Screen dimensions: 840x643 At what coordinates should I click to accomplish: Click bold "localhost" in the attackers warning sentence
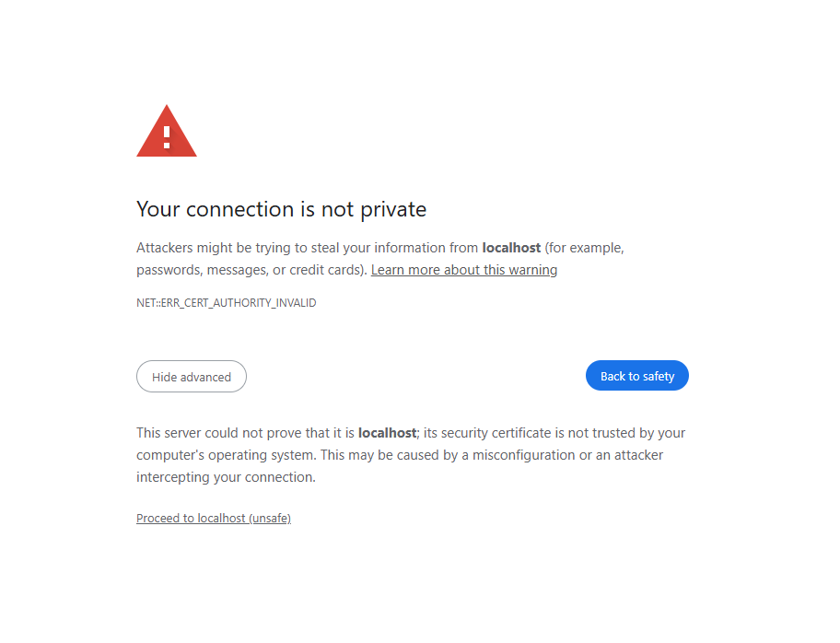511,248
